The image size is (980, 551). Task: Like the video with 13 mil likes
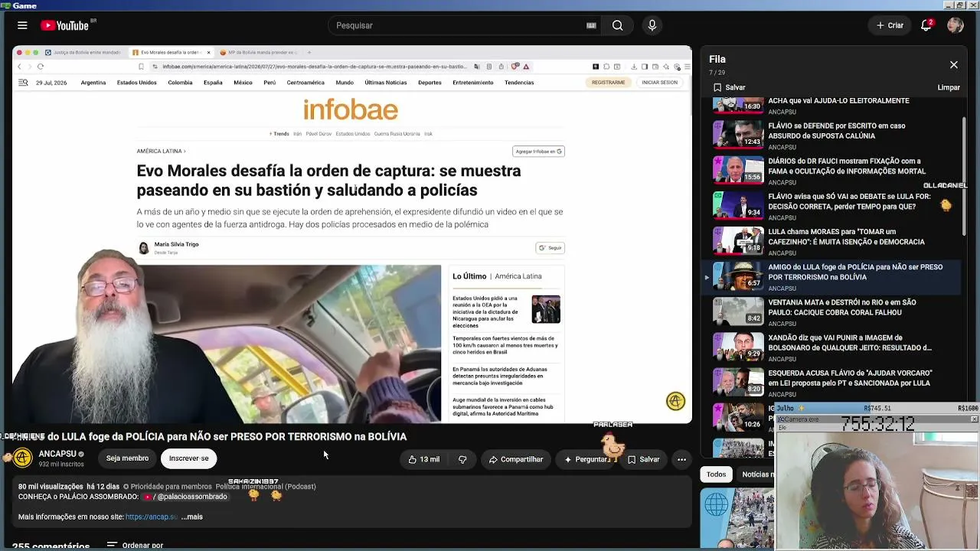point(423,459)
